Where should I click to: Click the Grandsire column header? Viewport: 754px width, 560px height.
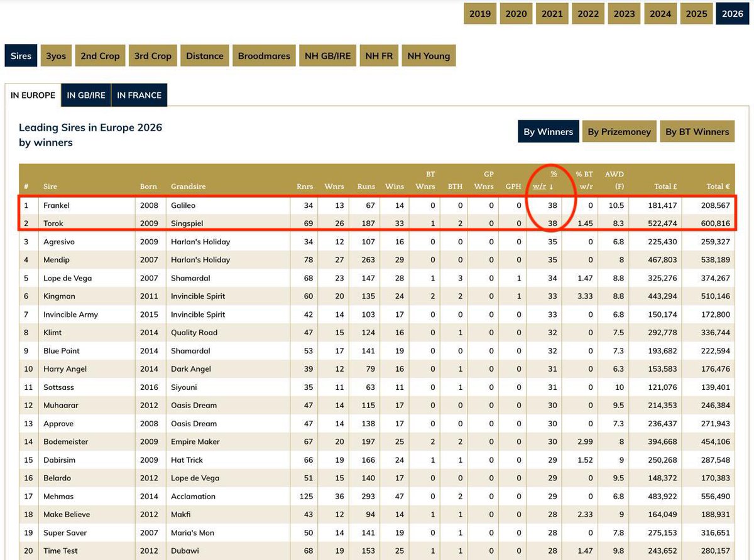[188, 186]
